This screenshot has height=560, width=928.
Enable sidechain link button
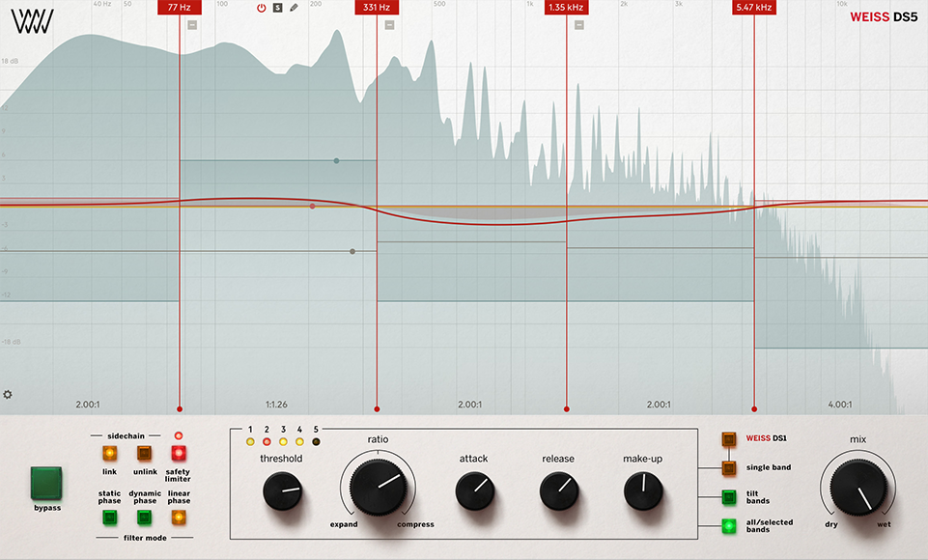109,454
